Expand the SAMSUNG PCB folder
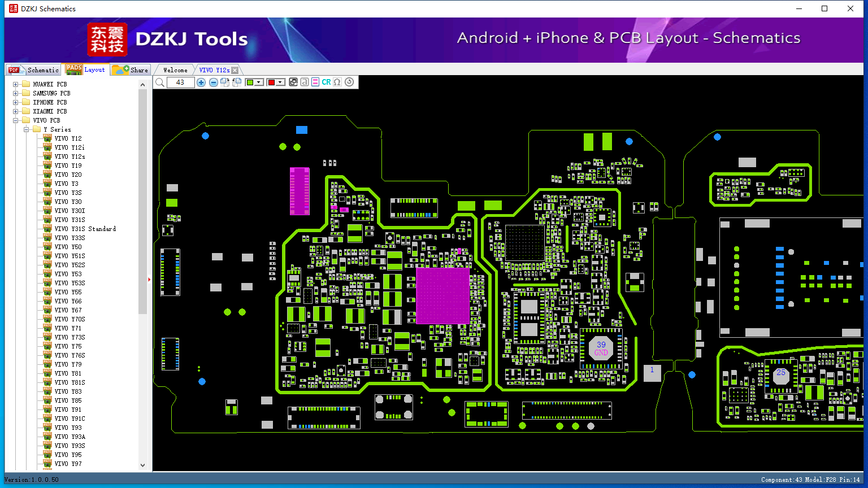868x488 pixels. pyautogui.click(x=16, y=93)
